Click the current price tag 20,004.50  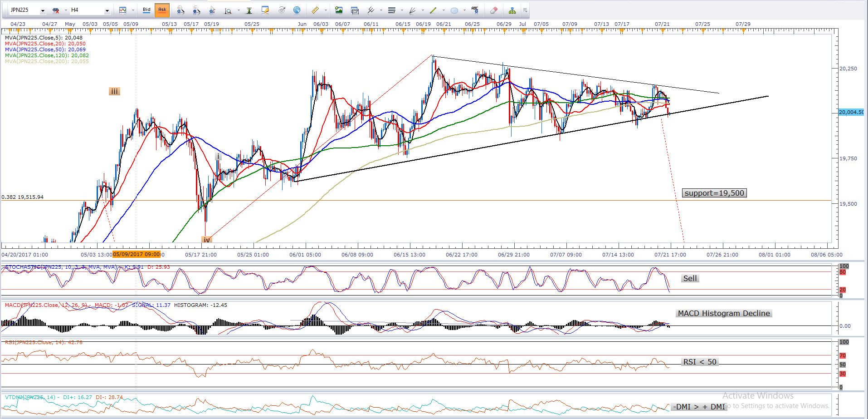pyautogui.click(x=851, y=112)
